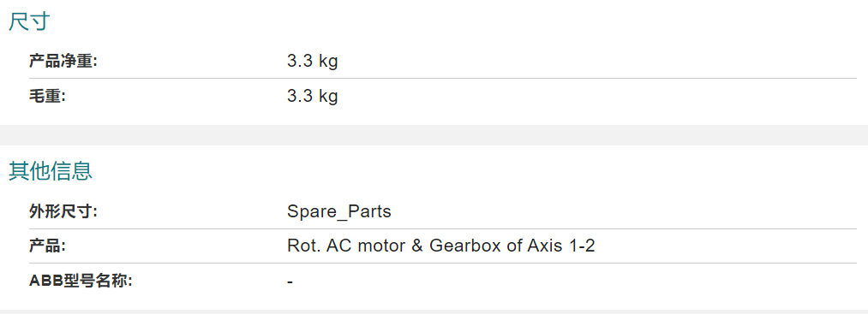
Task: Click the Spare_Parts value
Action: coord(338,211)
